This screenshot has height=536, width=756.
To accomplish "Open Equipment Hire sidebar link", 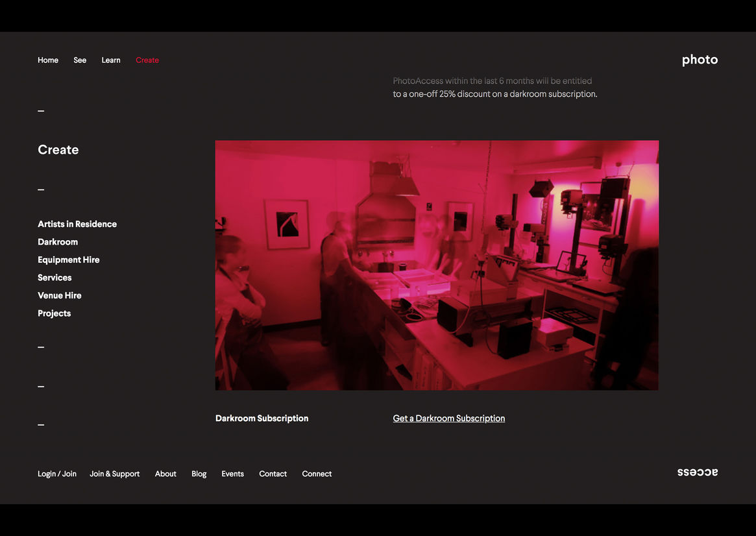I will [x=69, y=260].
